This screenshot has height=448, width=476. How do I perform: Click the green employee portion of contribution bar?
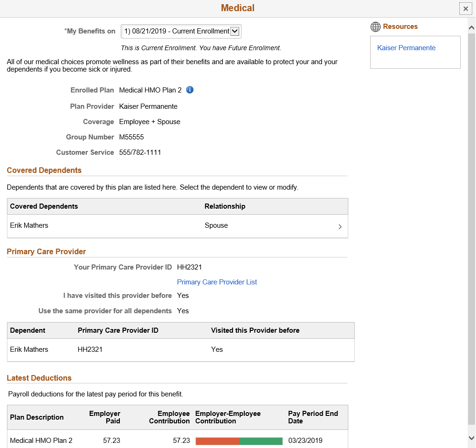click(261, 441)
